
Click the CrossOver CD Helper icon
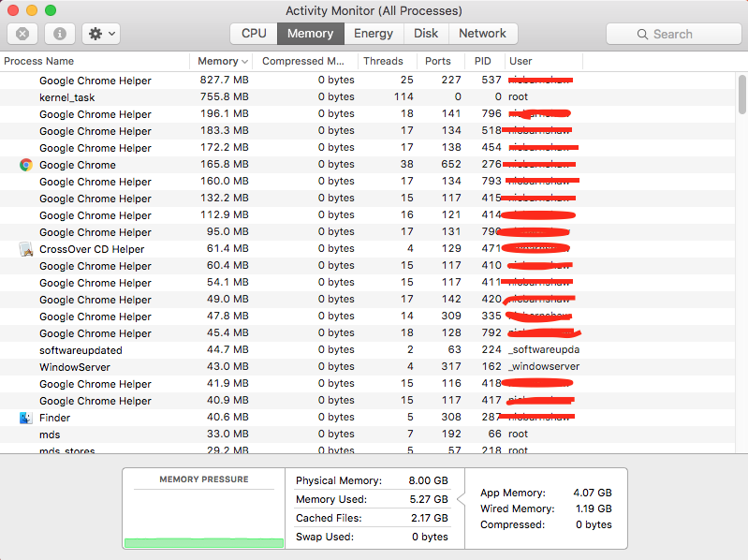click(x=26, y=249)
